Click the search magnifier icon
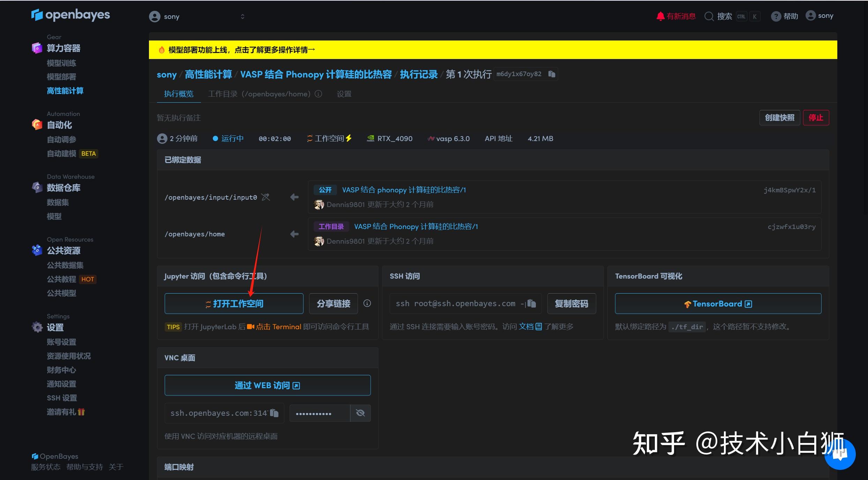 click(x=709, y=16)
